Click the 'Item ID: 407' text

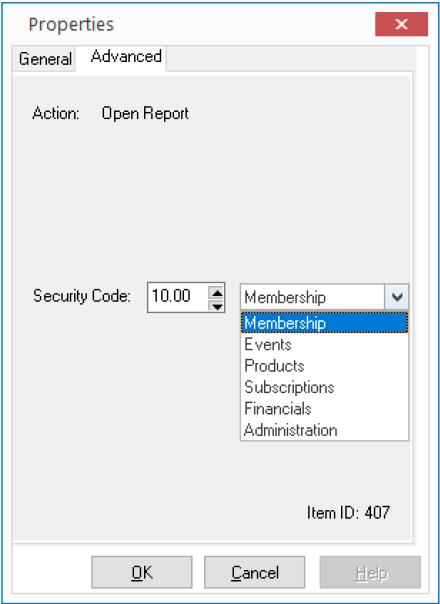[348, 513]
